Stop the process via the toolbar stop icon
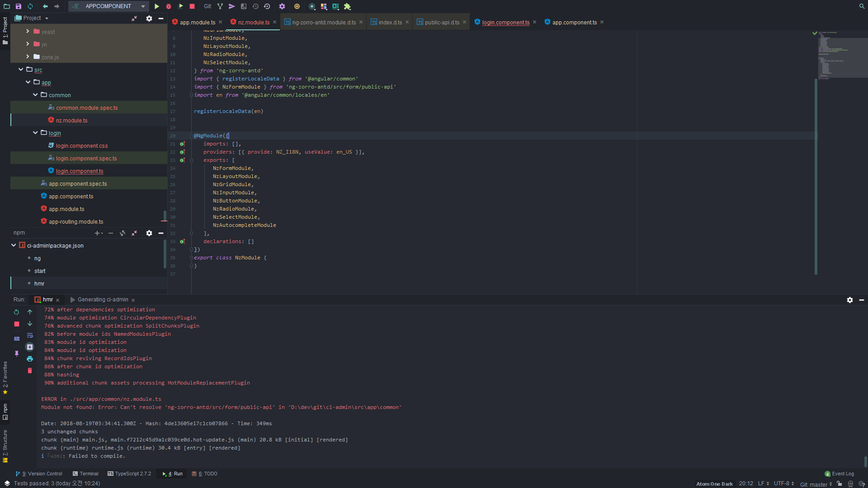 [x=192, y=6]
